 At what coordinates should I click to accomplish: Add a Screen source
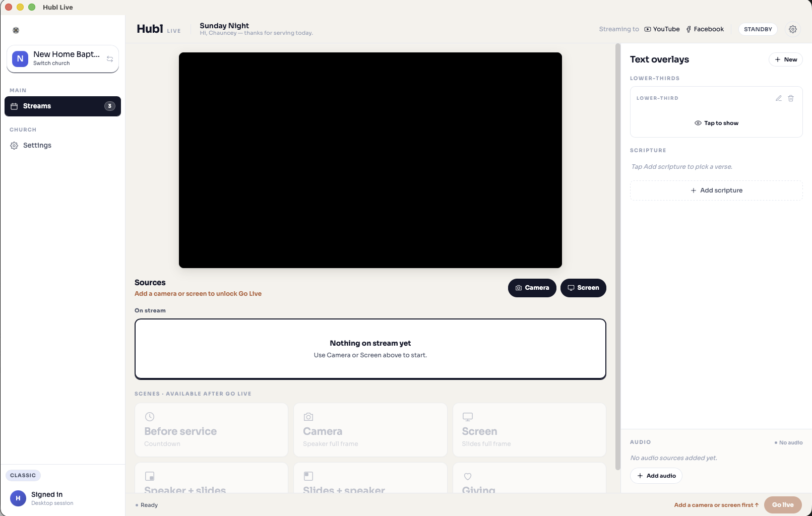[x=583, y=288]
